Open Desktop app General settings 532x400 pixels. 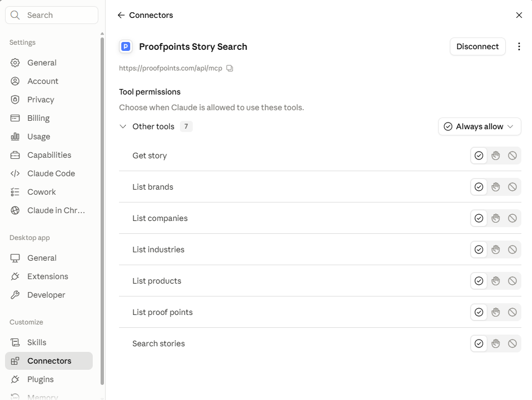click(49, 258)
